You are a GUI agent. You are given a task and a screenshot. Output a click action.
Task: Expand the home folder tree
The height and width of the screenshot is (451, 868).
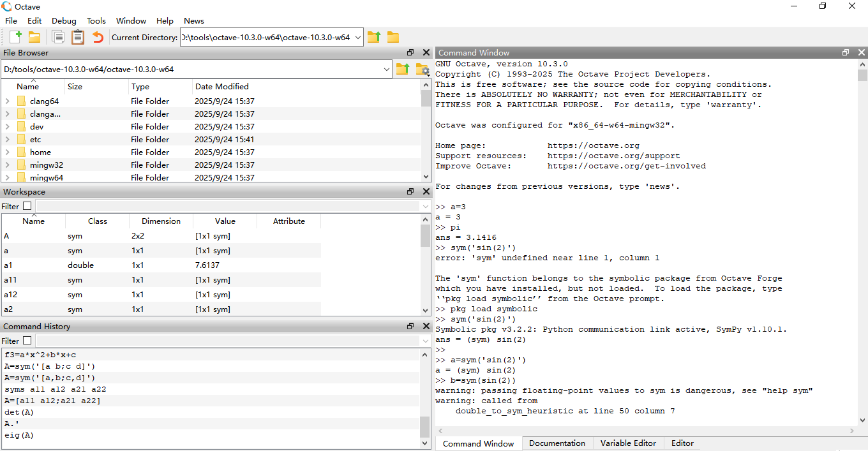click(7, 152)
